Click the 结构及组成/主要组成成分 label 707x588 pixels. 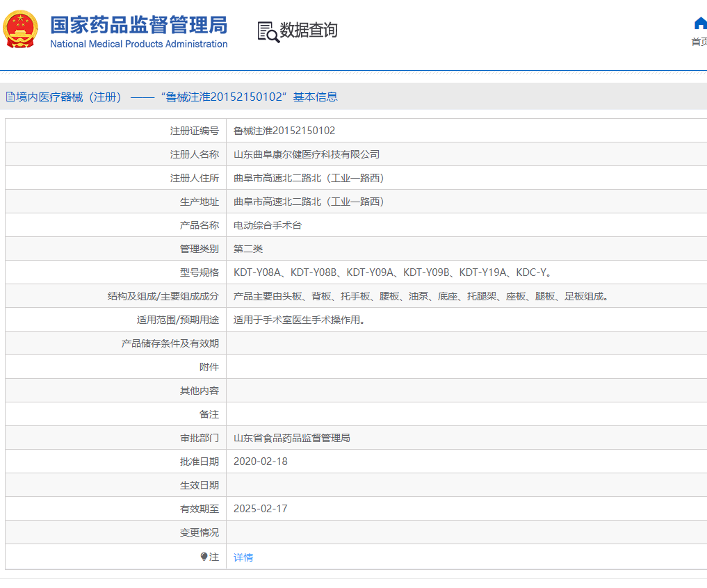pos(163,296)
